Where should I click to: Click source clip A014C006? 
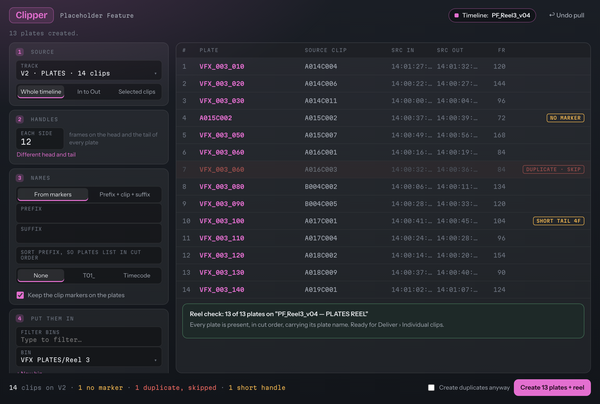point(321,84)
